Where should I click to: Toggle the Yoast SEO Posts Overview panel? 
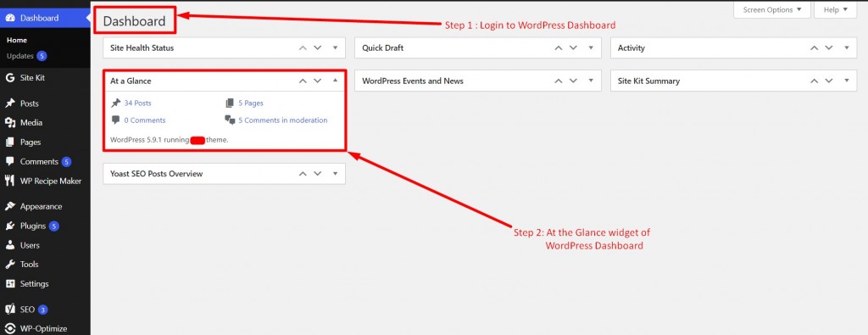(x=335, y=174)
